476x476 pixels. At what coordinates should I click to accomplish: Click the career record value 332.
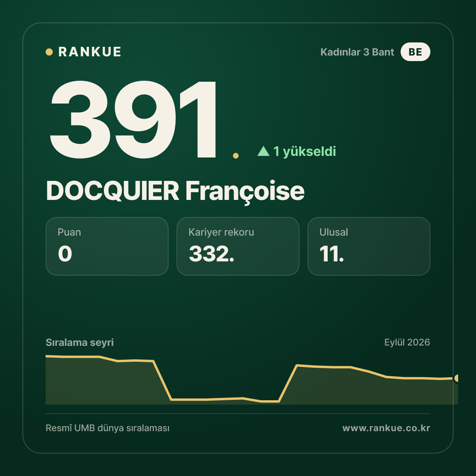click(x=211, y=254)
